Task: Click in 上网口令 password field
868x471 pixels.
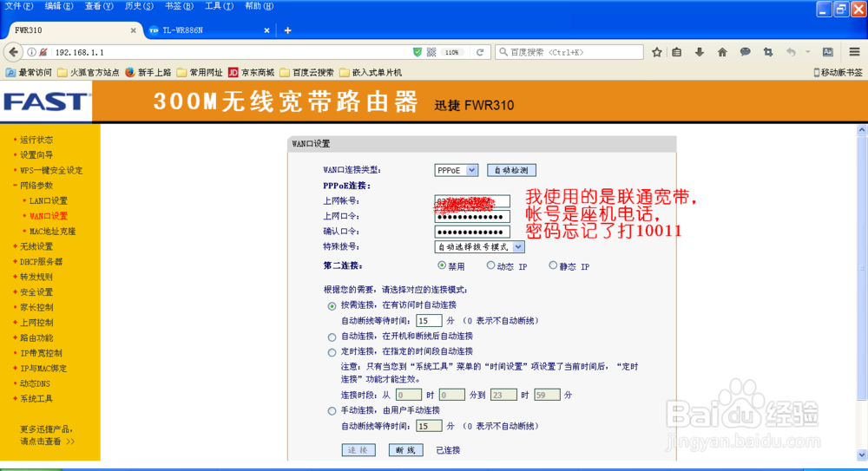Action: coord(472,216)
